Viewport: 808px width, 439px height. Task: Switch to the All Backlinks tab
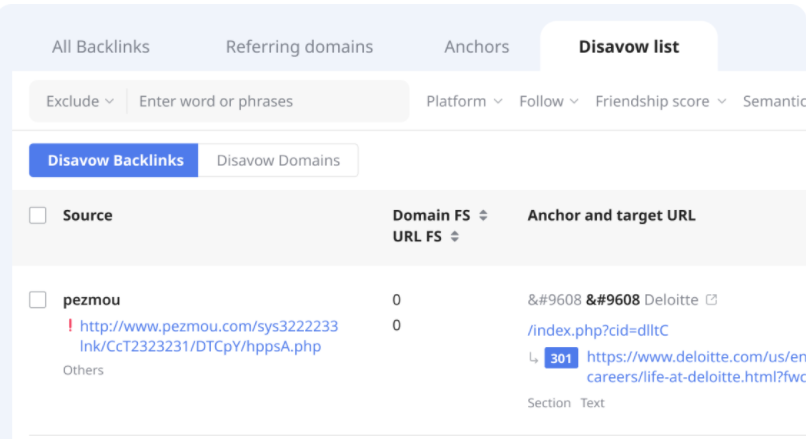coord(100,47)
